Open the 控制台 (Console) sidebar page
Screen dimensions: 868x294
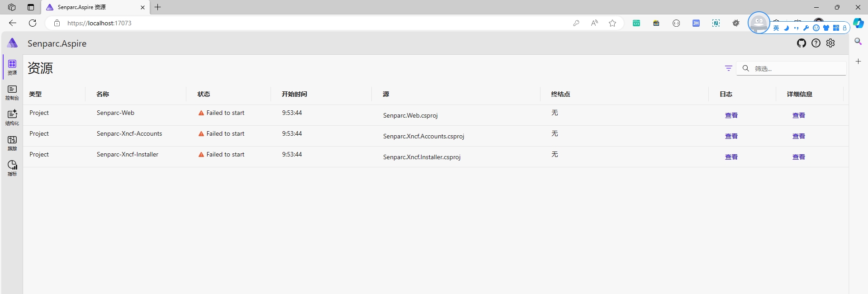pyautogui.click(x=12, y=93)
